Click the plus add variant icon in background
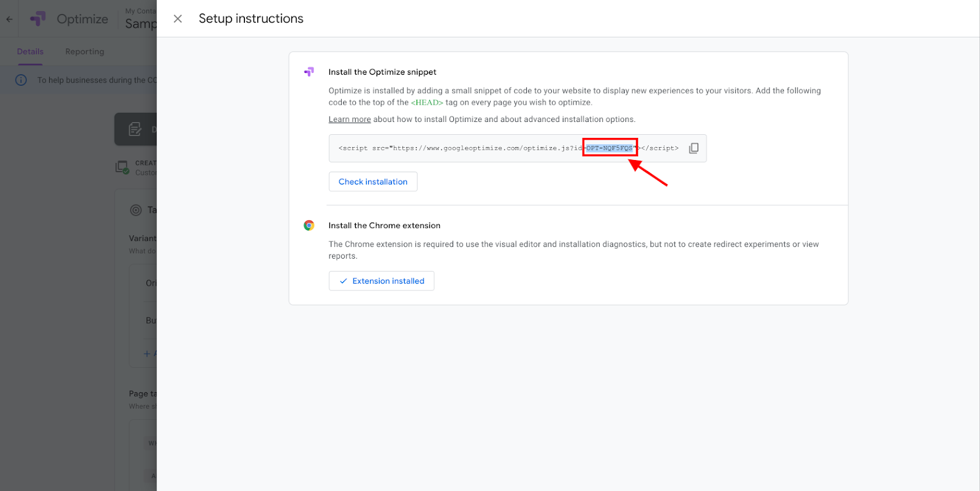 pyautogui.click(x=146, y=354)
